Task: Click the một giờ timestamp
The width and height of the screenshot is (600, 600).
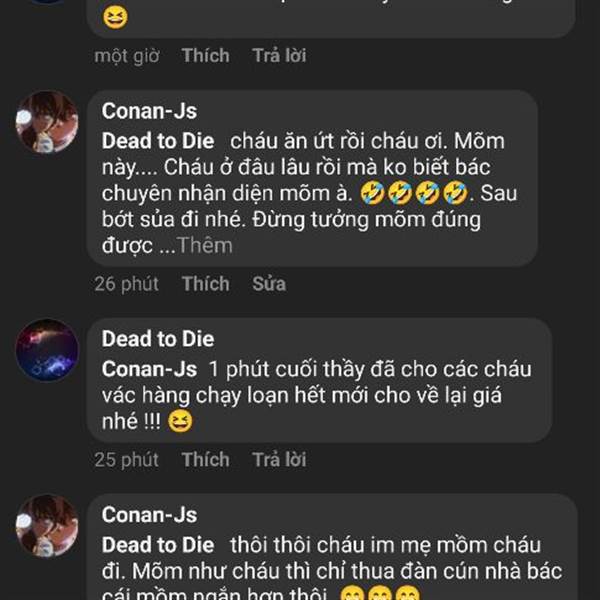Action: [126, 56]
